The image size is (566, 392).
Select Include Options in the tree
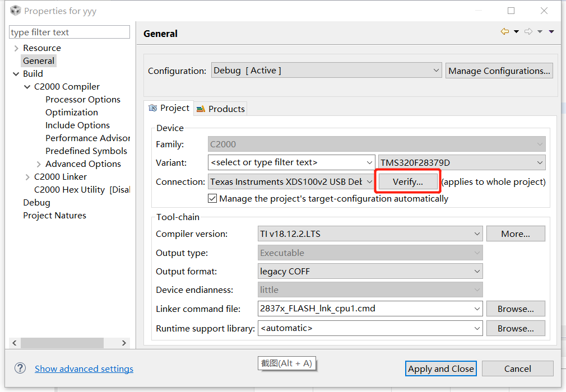[x=77, y=125]
